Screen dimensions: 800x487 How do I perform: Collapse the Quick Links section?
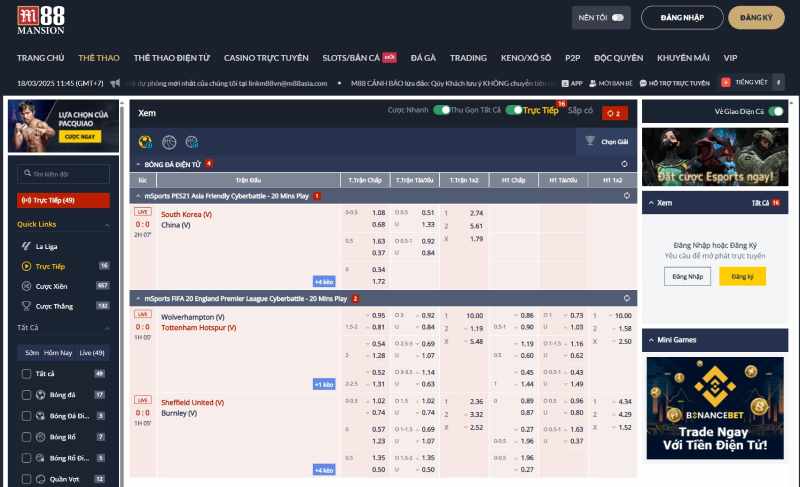point(107,225)
